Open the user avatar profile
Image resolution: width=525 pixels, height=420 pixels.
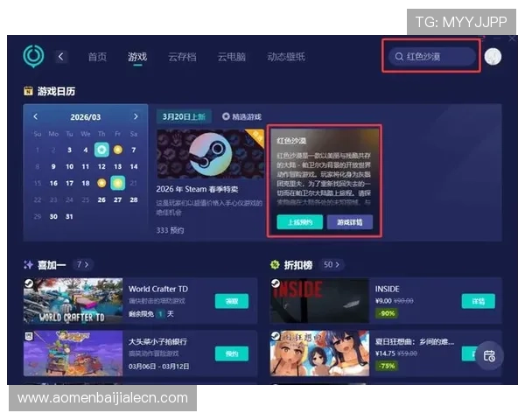point(493,57)
